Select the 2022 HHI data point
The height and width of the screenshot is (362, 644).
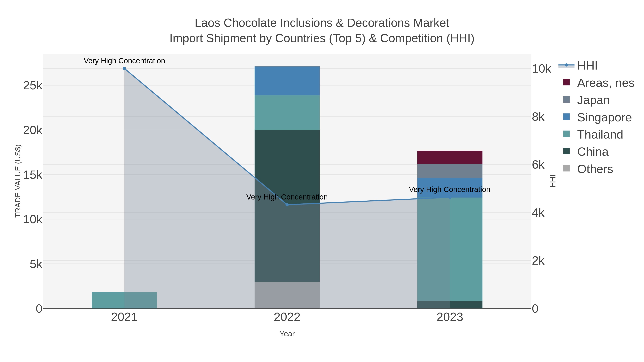click(287, 205)
